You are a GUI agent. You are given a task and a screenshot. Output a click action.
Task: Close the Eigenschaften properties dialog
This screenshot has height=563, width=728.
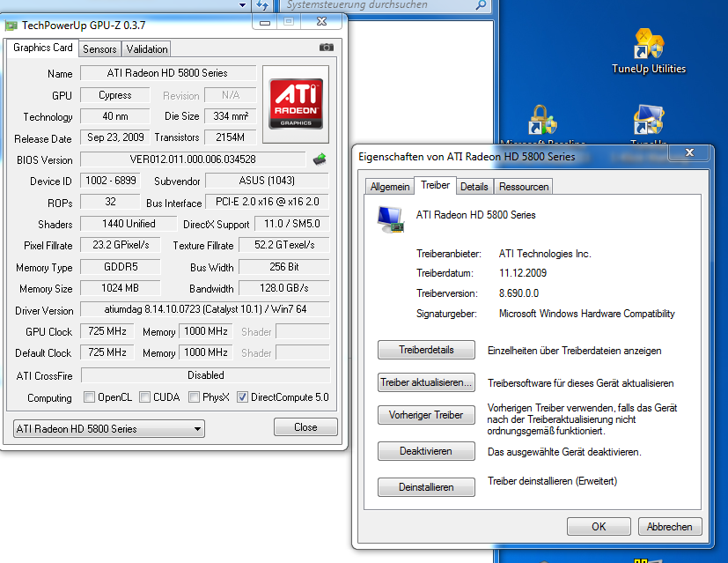(x=689, y=152)
